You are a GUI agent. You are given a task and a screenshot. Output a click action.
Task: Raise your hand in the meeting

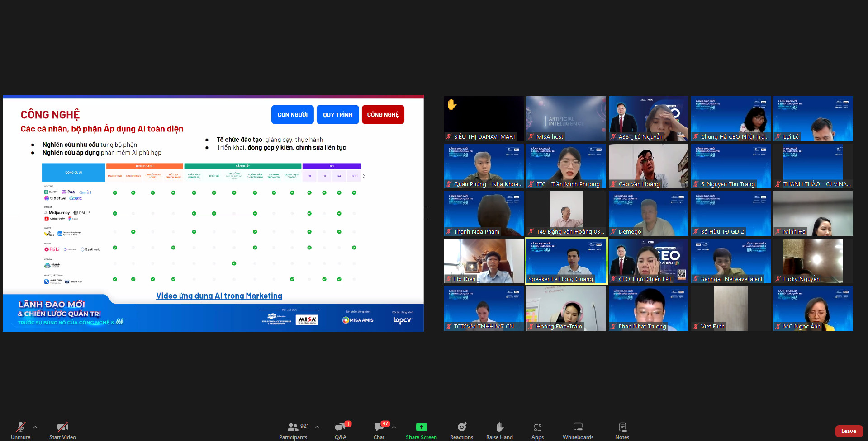pyautogui.click(x=499, y=431)
